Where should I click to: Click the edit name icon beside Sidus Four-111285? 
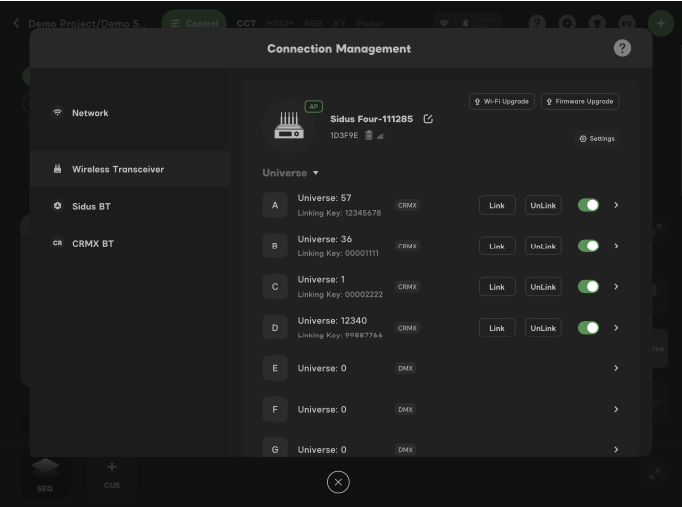428,119
